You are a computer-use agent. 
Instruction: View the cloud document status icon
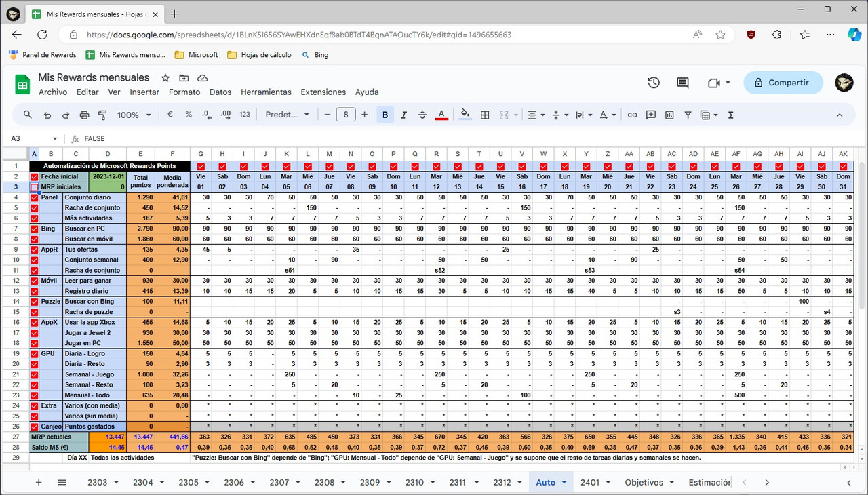pyautogui.click(x=202, y=78)
